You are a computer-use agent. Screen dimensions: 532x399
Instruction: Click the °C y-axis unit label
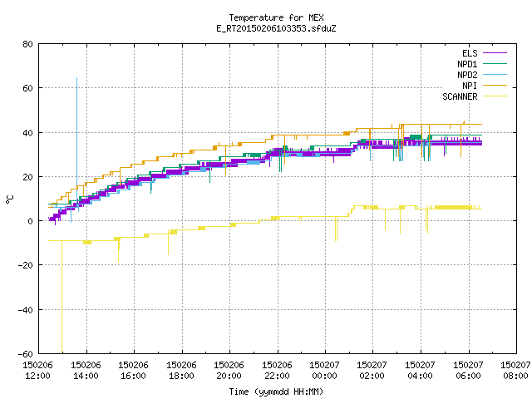coord(9,199)
